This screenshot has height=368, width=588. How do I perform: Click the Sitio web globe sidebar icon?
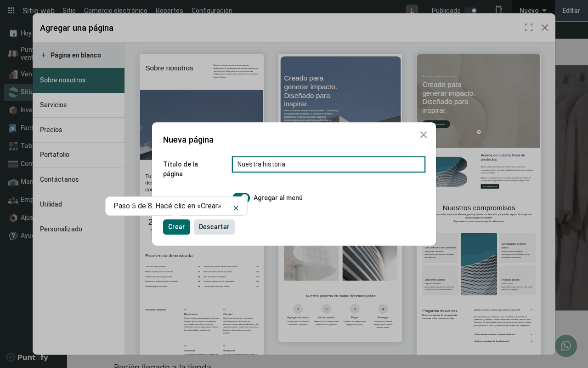(x=13, y=92)
